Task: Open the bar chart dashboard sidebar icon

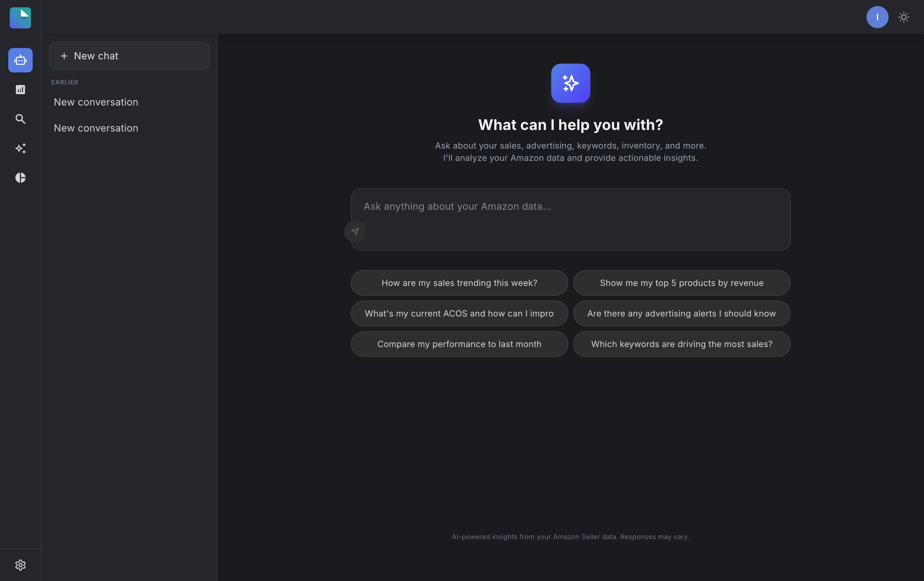Action: (x=20, y=90)
